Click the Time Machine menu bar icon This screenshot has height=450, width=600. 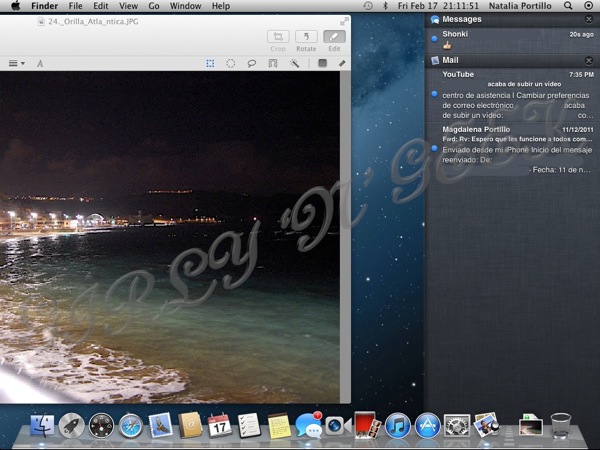(368, 6)
